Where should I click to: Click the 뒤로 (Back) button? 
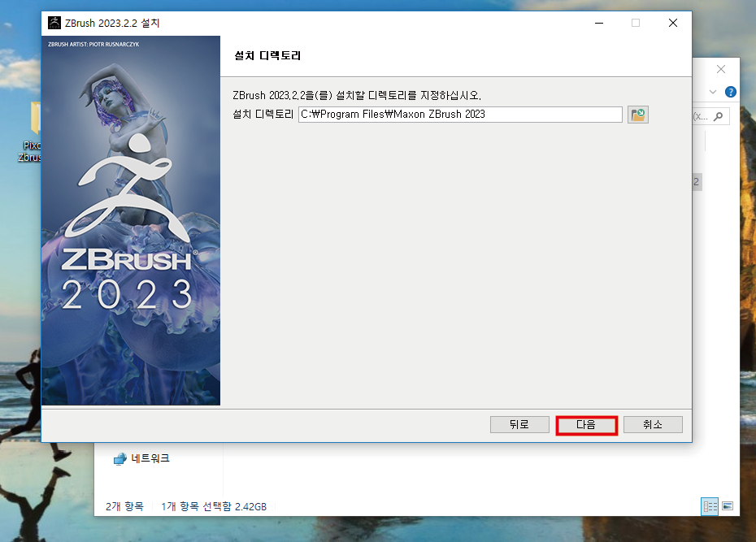(x=519, y=425)
